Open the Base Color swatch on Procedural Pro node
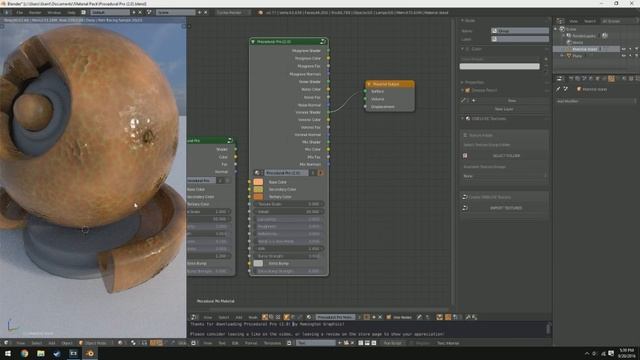640x360 pixels. 258,182
